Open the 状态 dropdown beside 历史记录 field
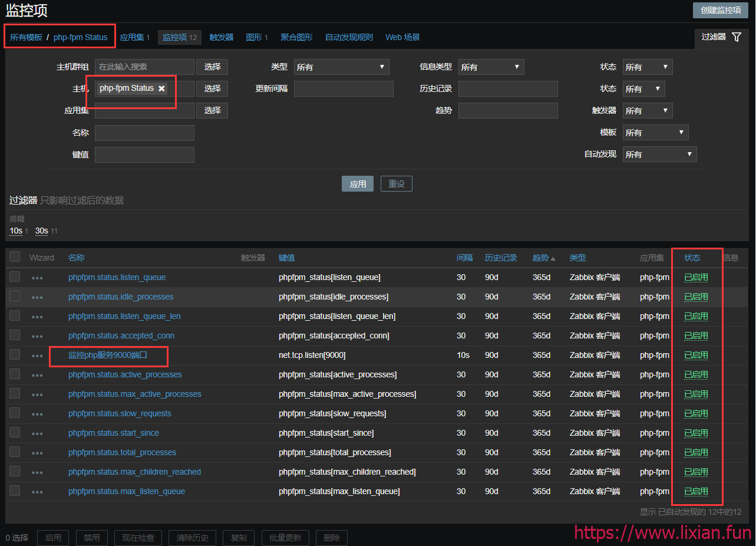The width and height of the screenshot is (756, 546). 644,89
